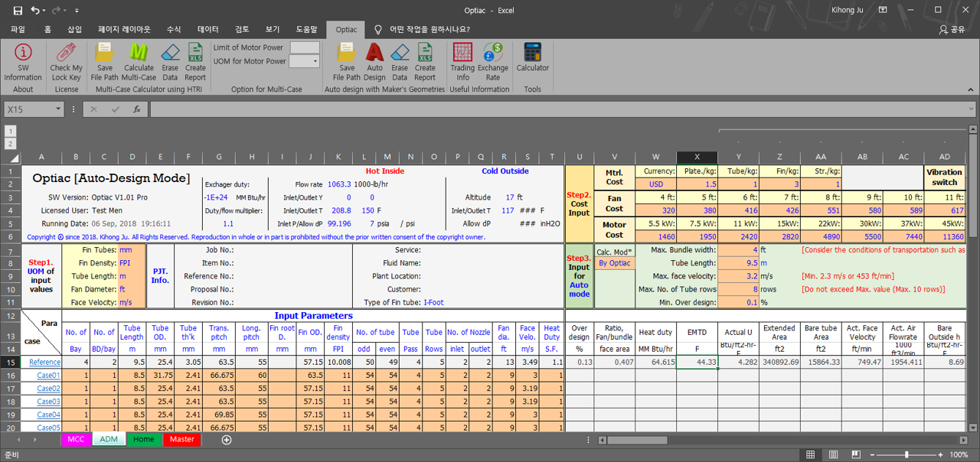
Task: Launch Auto Design
Action: coord(374,61)
